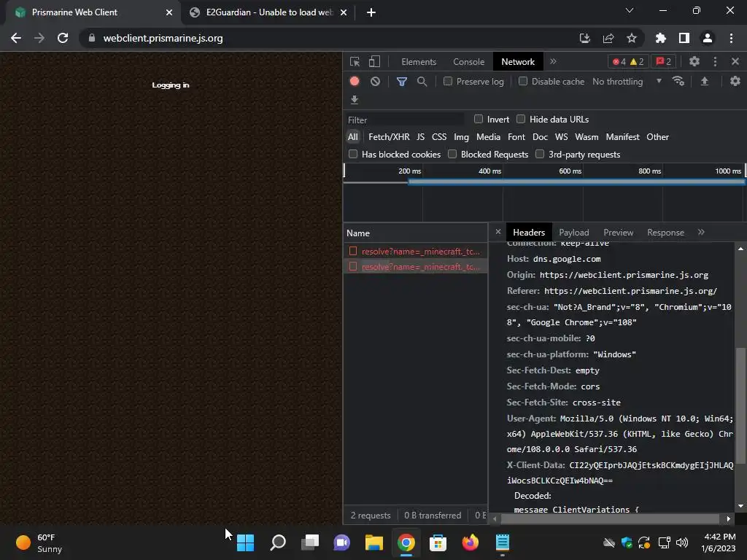Image resolution: width=747 pixels, height=560 pixels.
Task: Filter requests by WS type
Action: [561, 137]
